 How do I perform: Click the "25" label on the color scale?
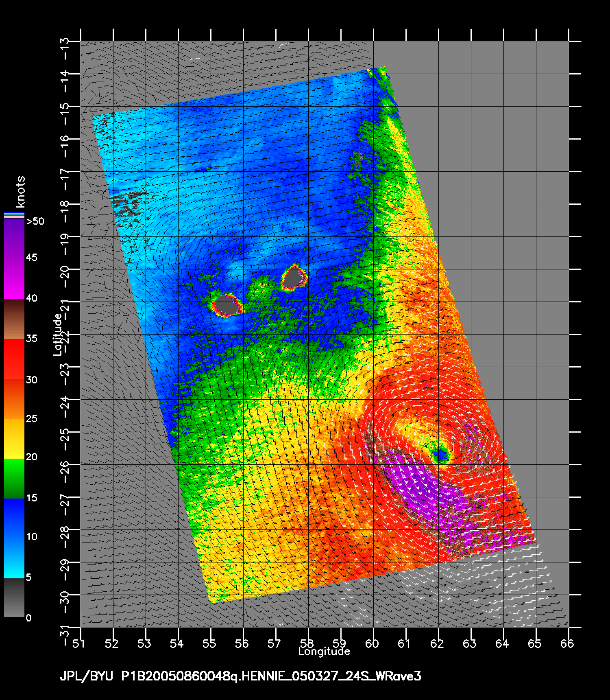pyautogui.click(x=31, y=419)
